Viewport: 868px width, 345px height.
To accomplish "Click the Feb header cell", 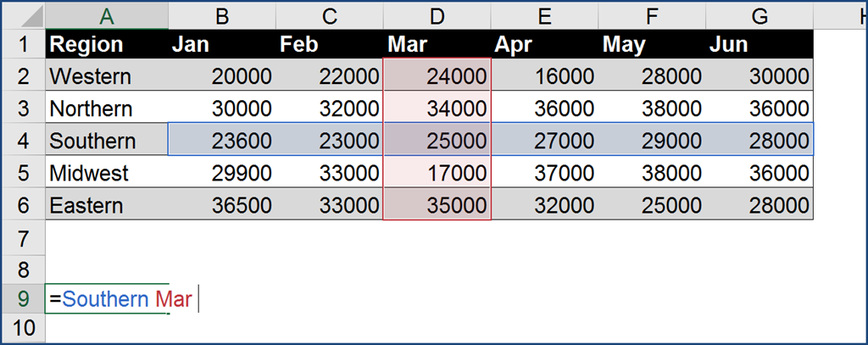I will pyautogui.click(x=329, y=45).
